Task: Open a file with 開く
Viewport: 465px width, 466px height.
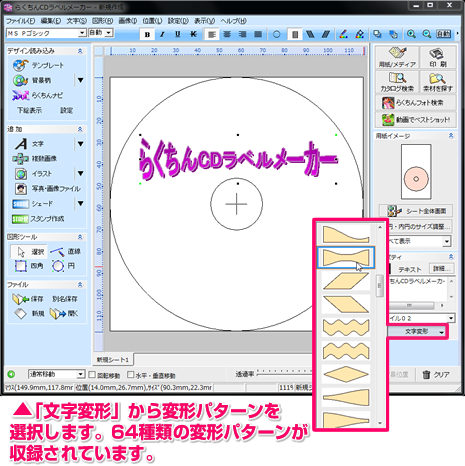Action: [64, 314]
